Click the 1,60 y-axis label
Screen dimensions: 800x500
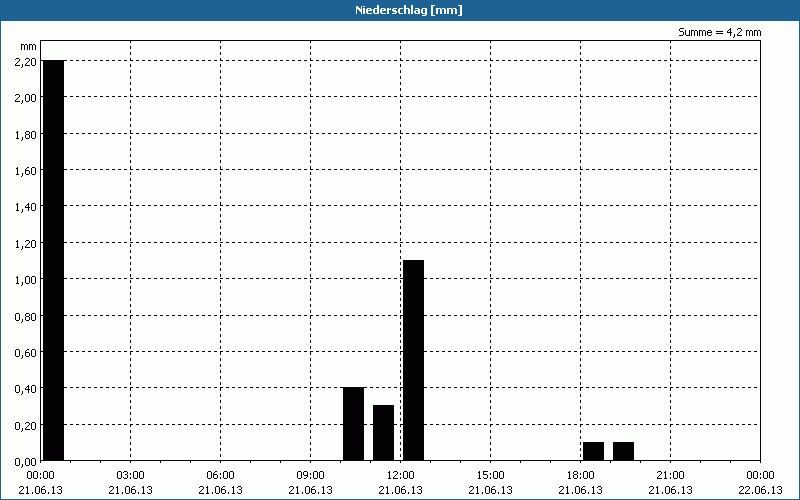26,170
